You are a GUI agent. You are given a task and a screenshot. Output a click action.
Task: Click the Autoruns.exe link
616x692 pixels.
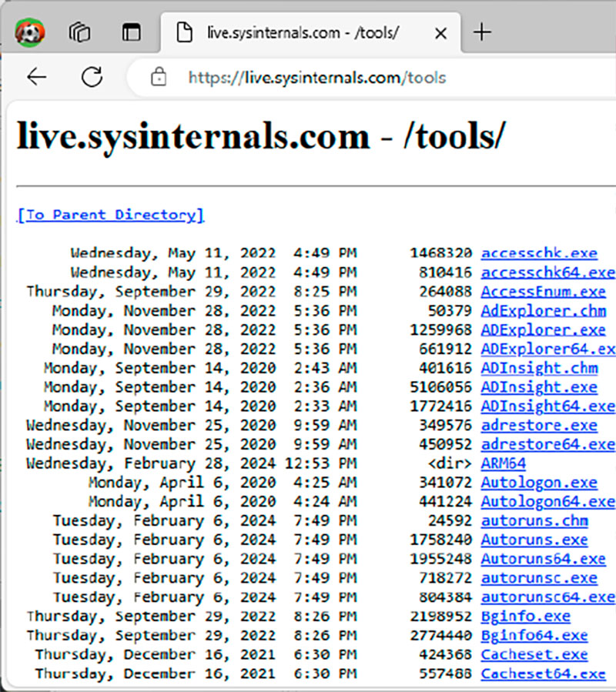click(534, 540)
